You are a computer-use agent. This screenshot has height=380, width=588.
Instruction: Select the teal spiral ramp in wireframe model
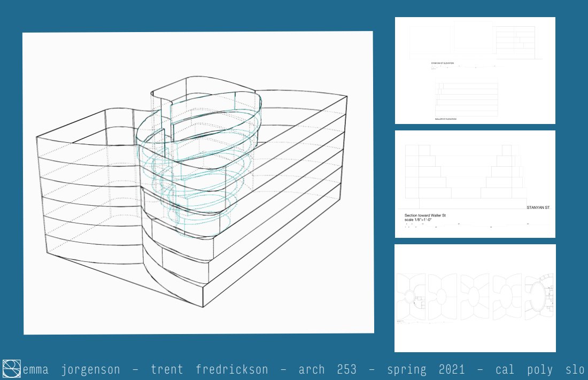[199, 165]
